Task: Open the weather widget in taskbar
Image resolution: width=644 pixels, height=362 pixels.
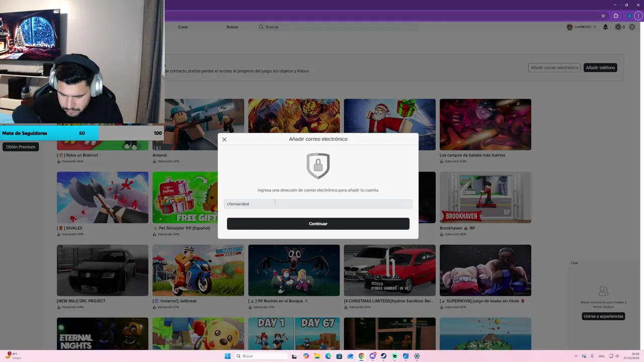Action: click(x=13, y=356)
